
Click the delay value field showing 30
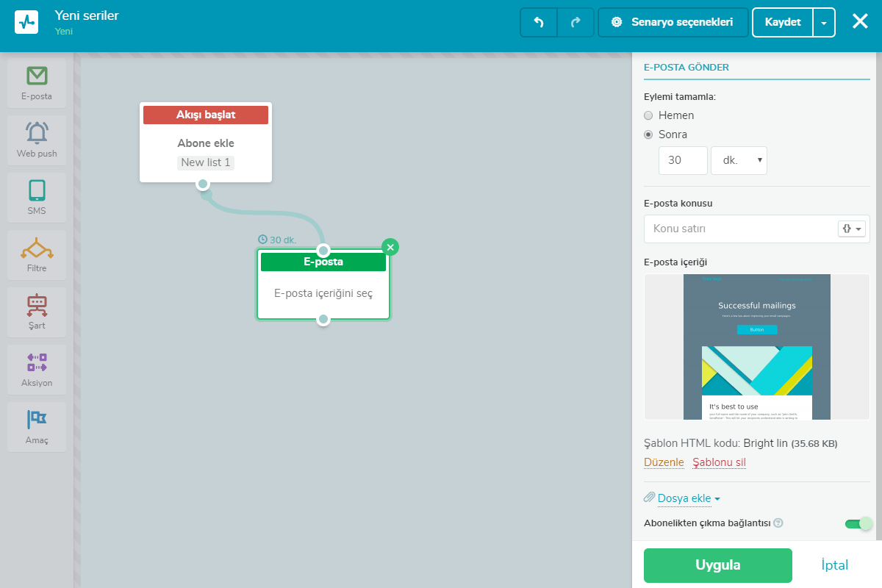683,160
